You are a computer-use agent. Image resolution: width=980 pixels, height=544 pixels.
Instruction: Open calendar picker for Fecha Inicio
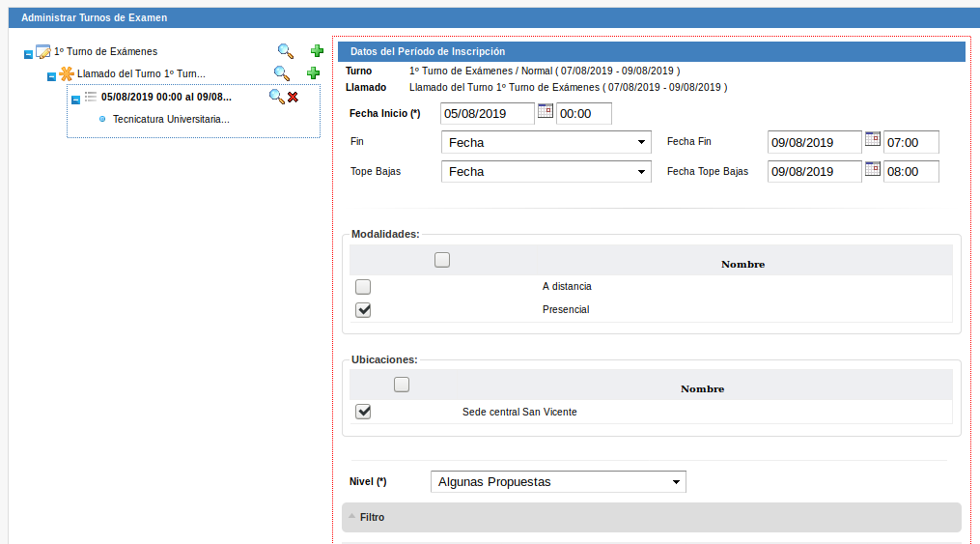pos(546,111)
